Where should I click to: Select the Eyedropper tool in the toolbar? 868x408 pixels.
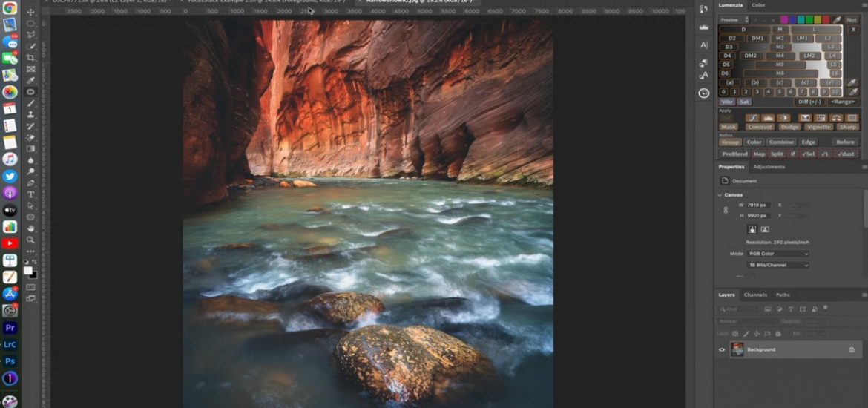tap(30, 80)
